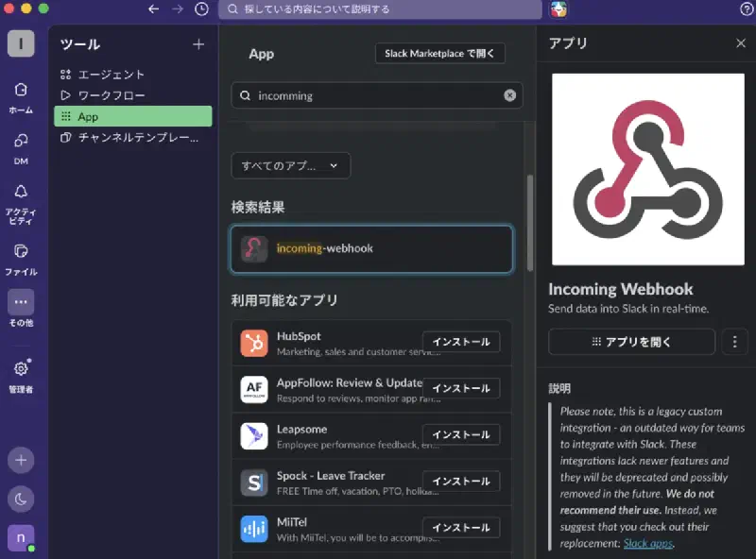756x559 pixels.
Task: Click the Incoming Webhook title text
Action: 621,289
